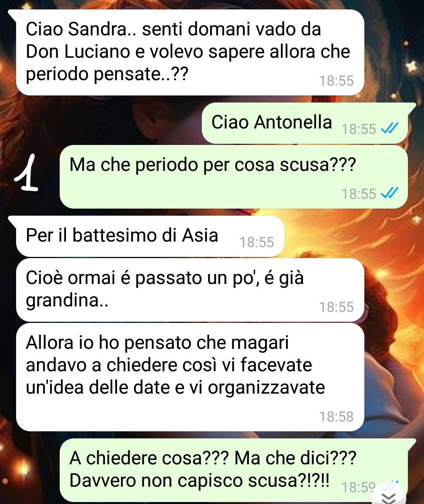Select message 'Cioè ormai é passato un po'

click(x=190, y=290)
